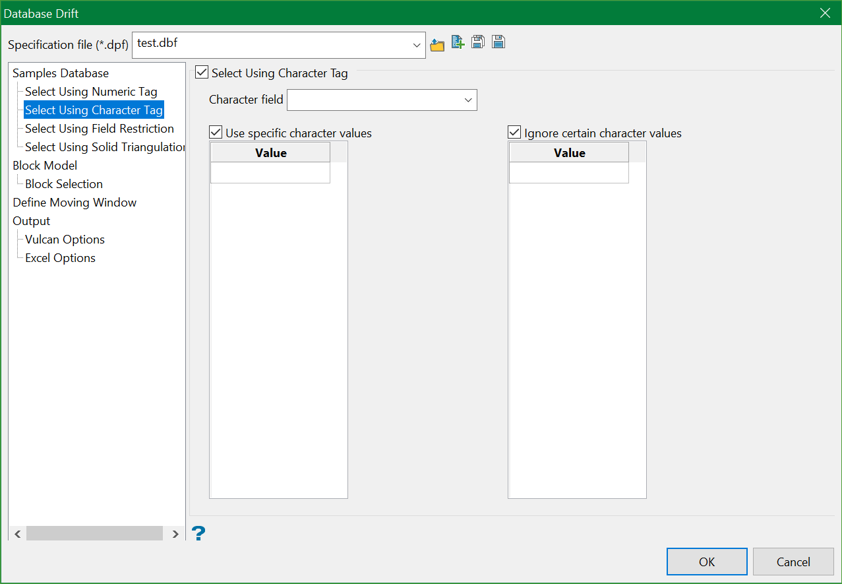Toggle Ignore certain character values checkbox

point(514,132)
